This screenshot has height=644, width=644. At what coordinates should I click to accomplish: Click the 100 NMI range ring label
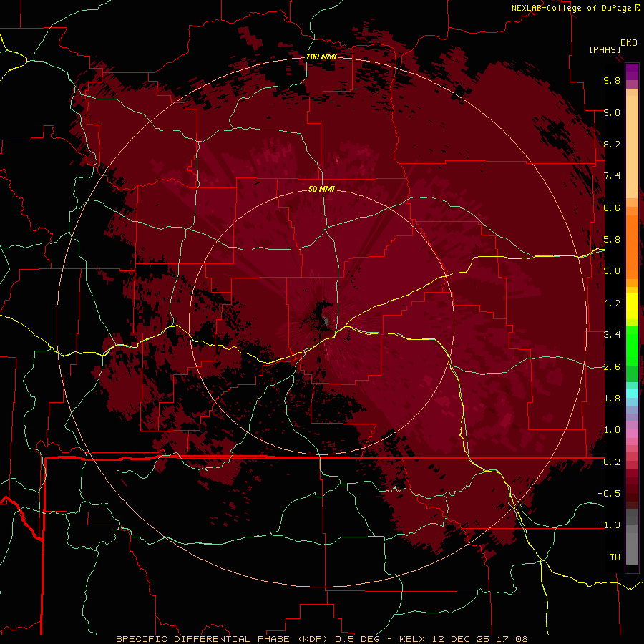[321, 57]
